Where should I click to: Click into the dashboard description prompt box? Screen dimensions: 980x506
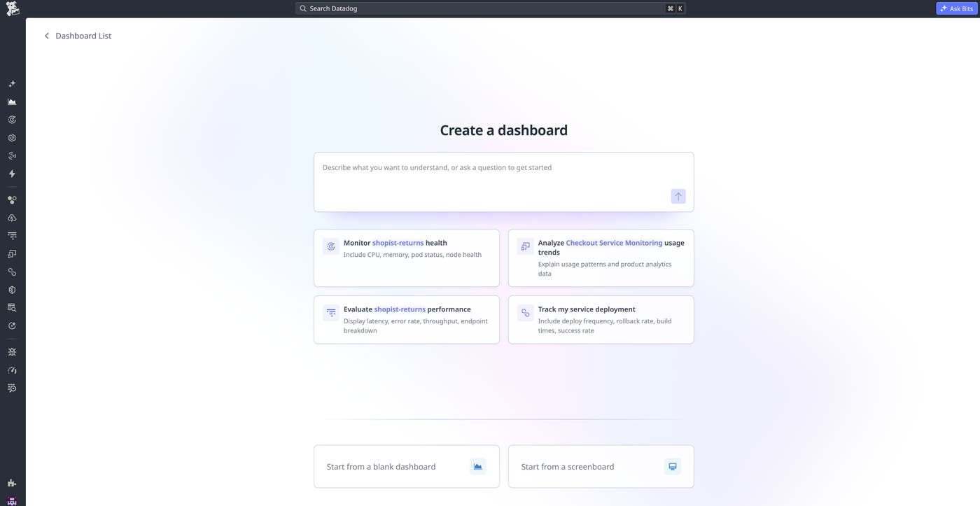pyautogui.click(x=504, y=182)
